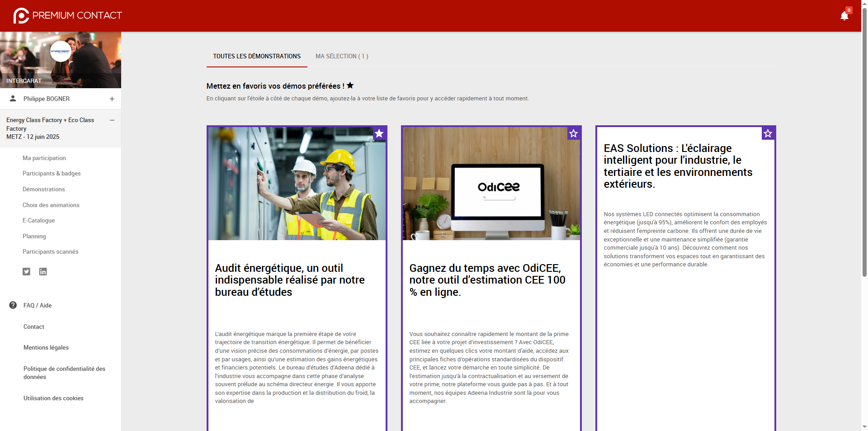Open the EAS Solutions demo title
Screen dimensions: 868x431
tap(678, 166)
